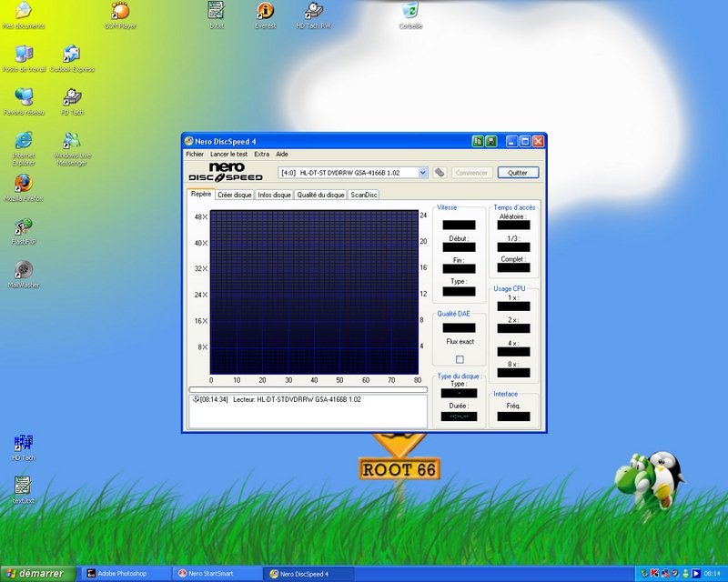Open the Mes documents desktop icon
This screenshot has height=582, width=728.
pyautogui.click(x=24, y=15)
